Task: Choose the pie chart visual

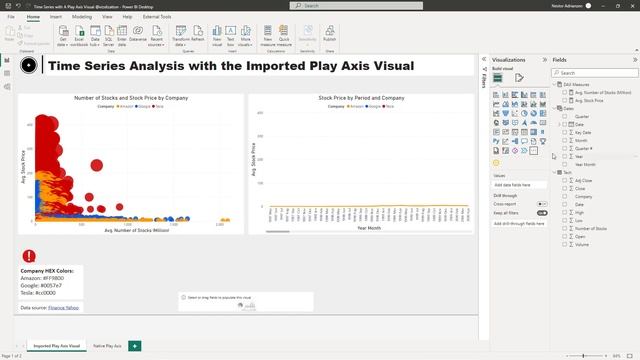Action: [x=524, y=113]
